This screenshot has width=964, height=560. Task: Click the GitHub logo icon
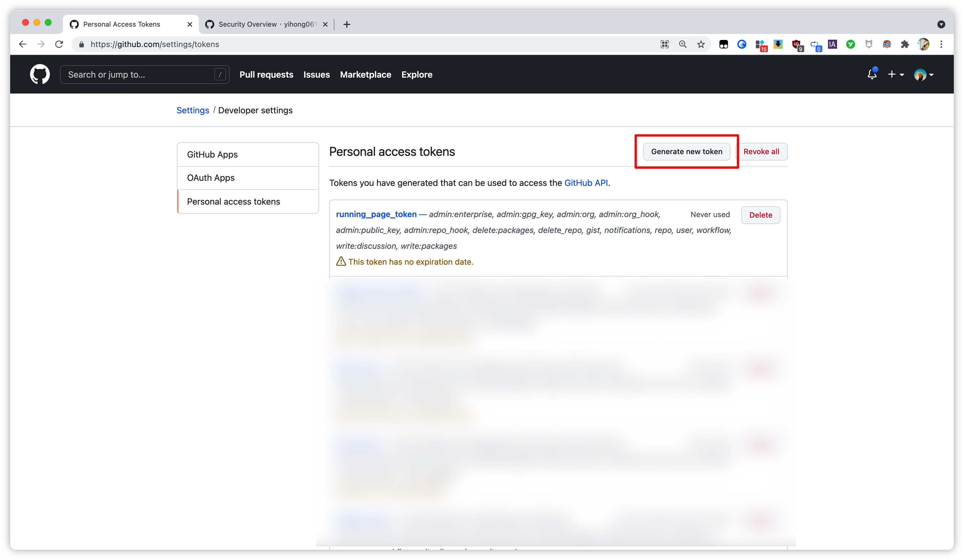pos(40,74)
